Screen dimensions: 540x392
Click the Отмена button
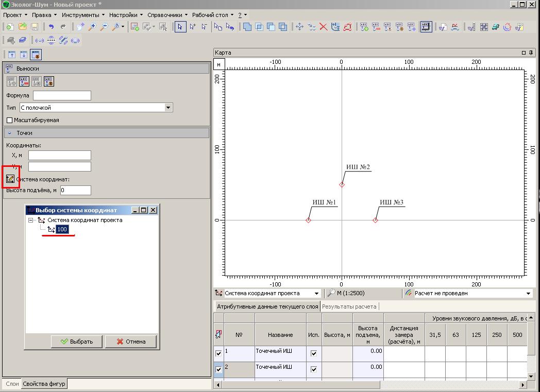click(130, 341)
